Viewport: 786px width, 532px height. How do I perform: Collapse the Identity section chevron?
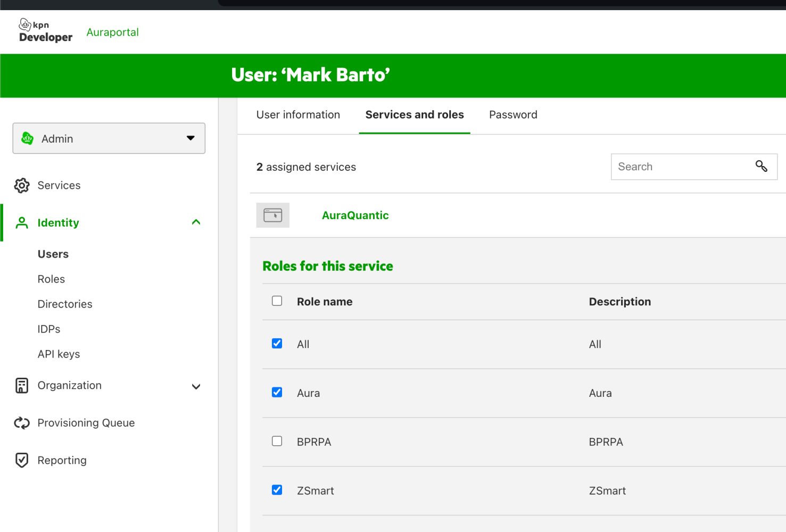point(196,222)
